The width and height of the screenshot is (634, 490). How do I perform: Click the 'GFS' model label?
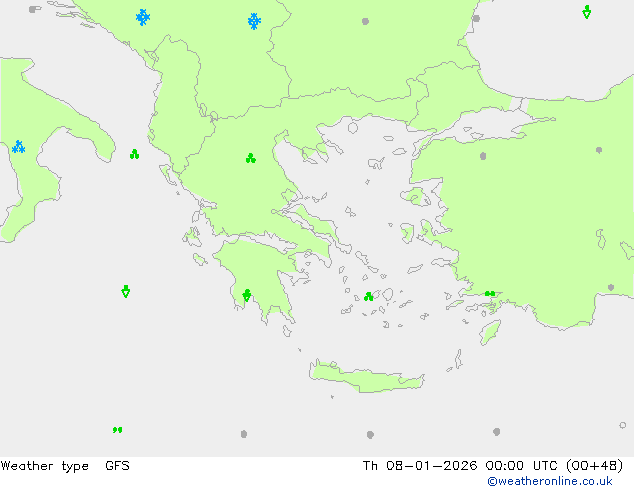pos(117,466)
